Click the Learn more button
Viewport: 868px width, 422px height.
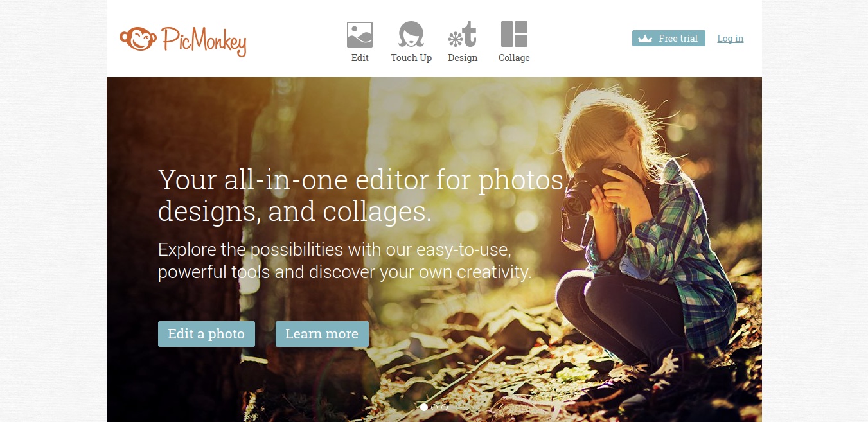322,334
